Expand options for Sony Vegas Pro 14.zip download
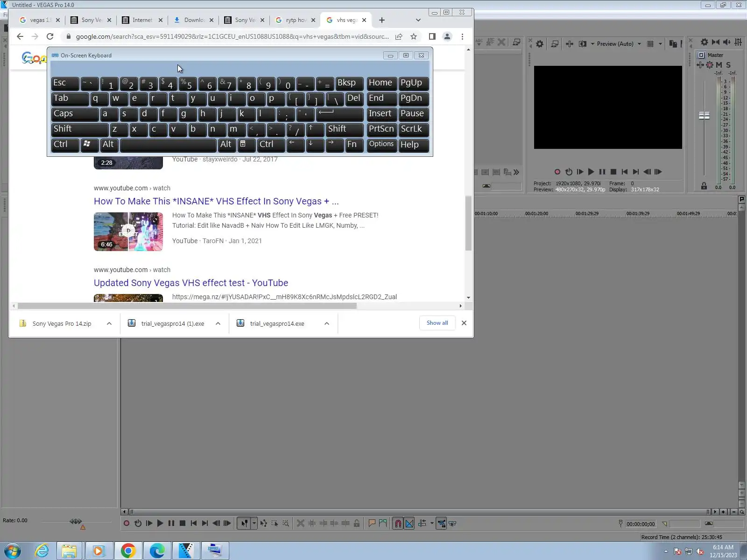Viewport: 747px width, 560px height. [x=109, y=323]
